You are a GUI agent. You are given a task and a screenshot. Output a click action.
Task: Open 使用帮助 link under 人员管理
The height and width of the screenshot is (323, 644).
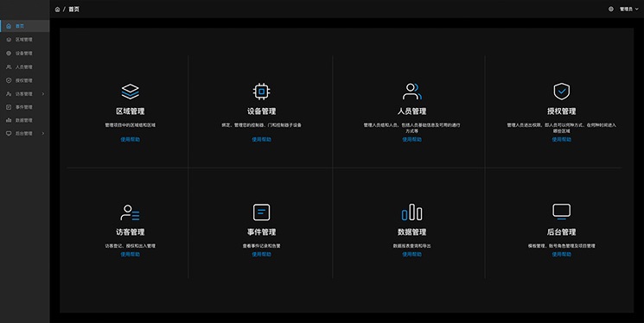click(x=412, y=140)
